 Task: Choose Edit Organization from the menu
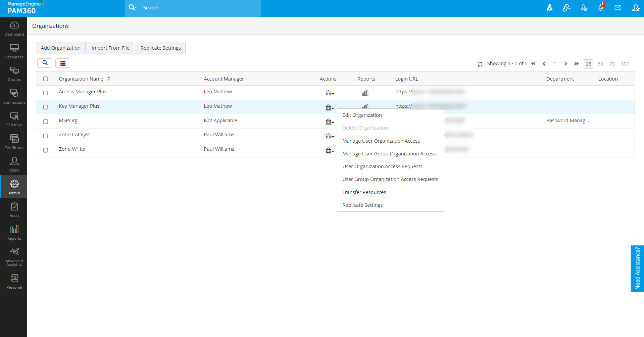point(362,115)
